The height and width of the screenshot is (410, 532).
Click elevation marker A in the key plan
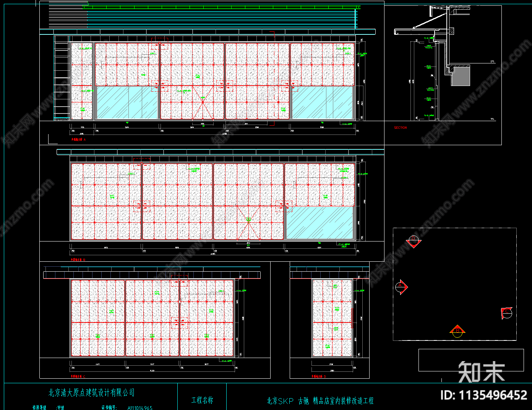coord(401,287)
